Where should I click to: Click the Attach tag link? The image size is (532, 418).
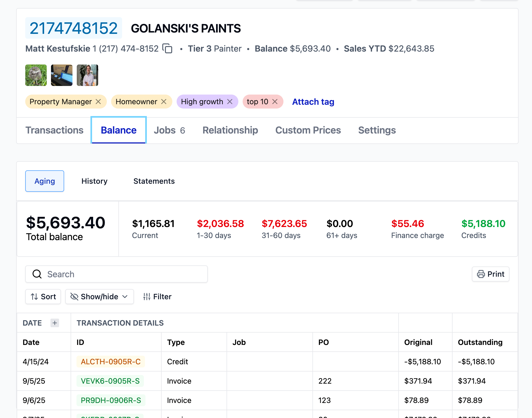313,102
